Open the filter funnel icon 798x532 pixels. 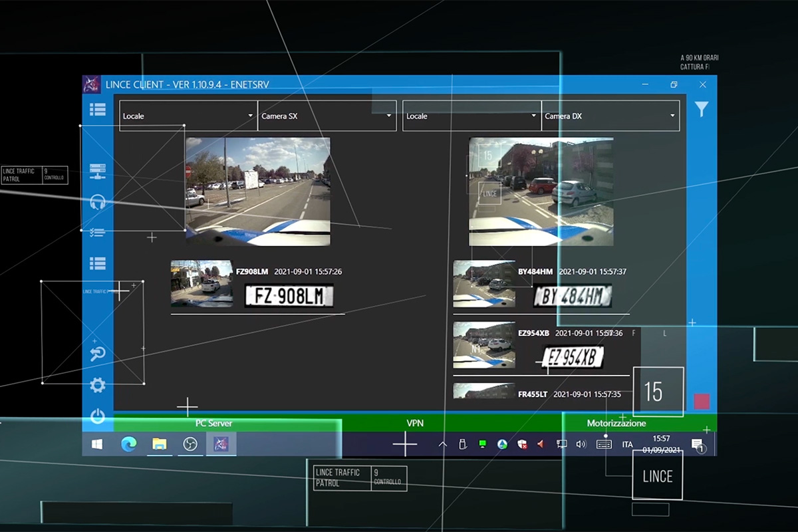coord(702,110)
